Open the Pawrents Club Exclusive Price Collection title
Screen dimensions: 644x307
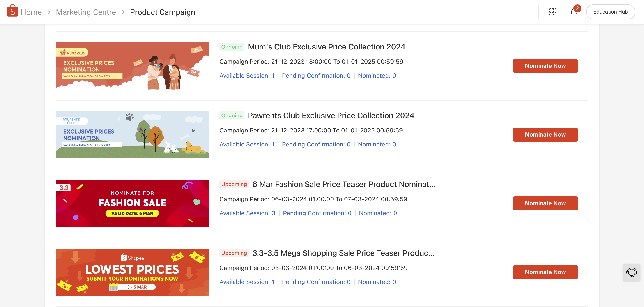(331, 115)
